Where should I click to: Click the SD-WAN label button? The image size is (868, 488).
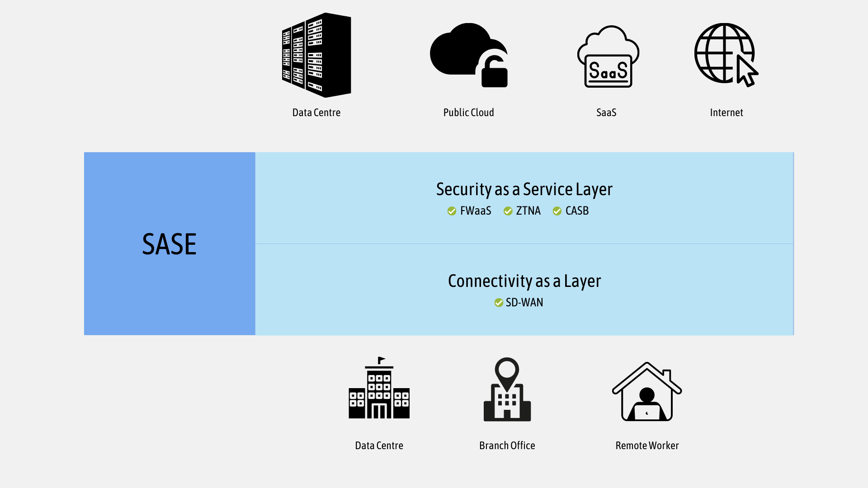pyautogui.click(x=524, y=302)
